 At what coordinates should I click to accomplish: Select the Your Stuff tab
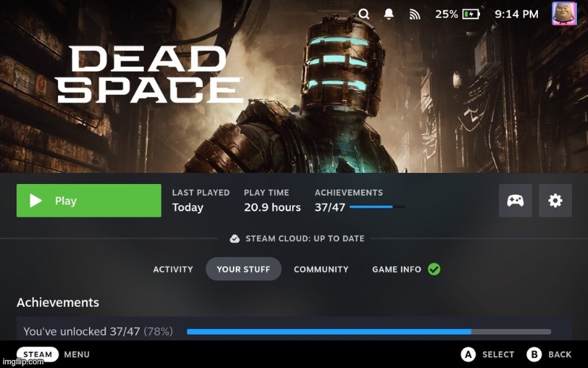coord(243,269)
